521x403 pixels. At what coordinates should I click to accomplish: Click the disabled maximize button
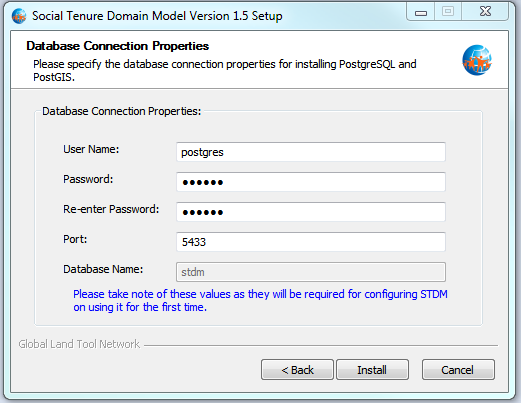pyautogui.click(x=448, y=12)
